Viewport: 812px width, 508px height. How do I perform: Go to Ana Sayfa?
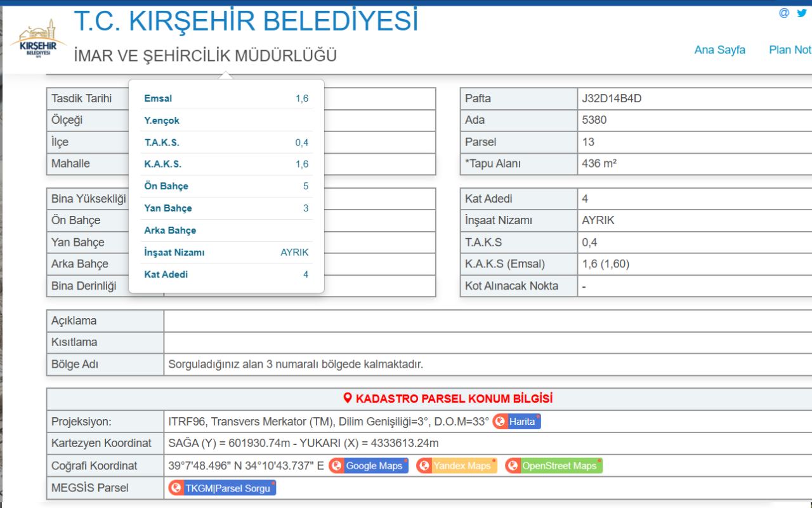click(x=719, y=50)
